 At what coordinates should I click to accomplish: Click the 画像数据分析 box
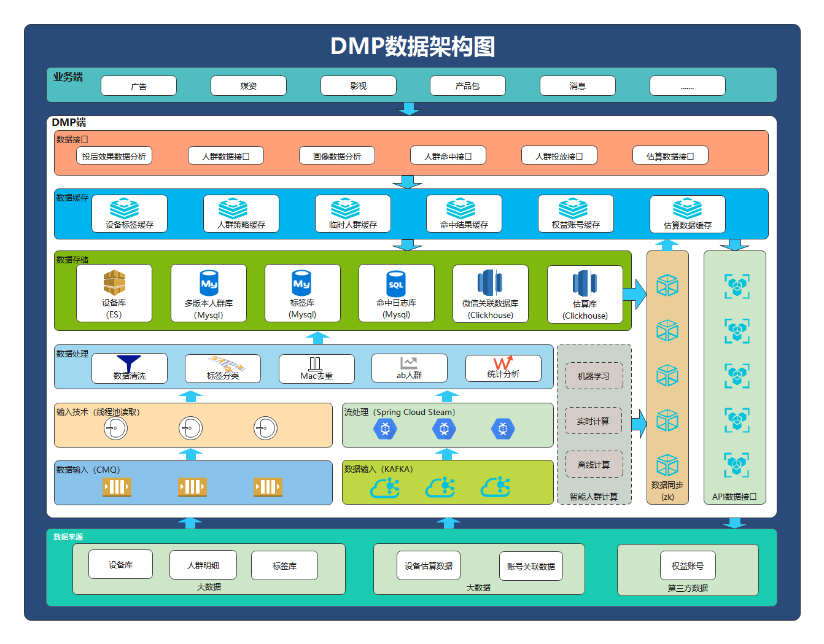337,156
